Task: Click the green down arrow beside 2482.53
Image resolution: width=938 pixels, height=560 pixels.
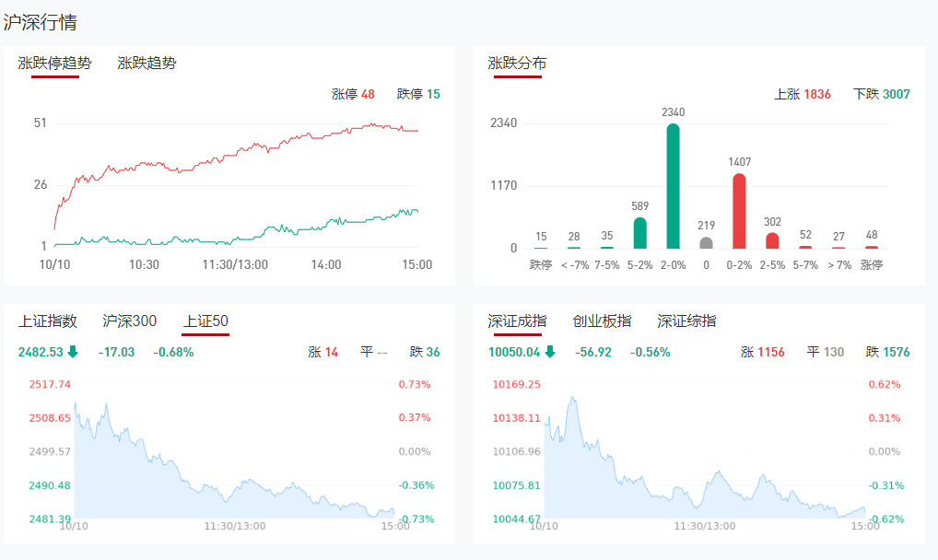Action: click(x=73, y=352)
